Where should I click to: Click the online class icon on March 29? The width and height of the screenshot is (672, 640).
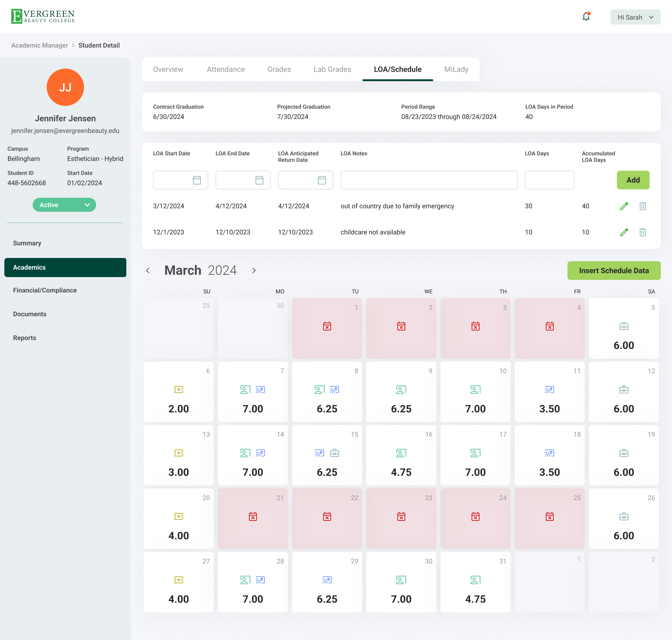[x=327, y=580]
